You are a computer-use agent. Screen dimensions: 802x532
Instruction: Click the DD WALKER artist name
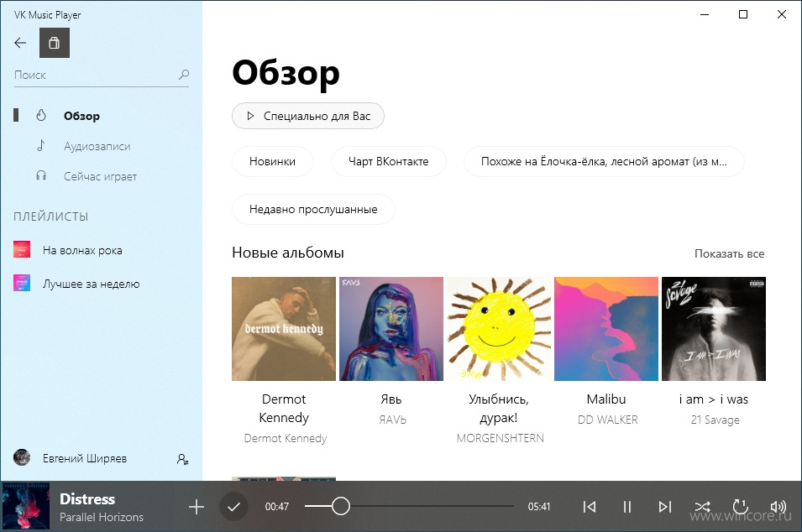(x=608, y=420)
